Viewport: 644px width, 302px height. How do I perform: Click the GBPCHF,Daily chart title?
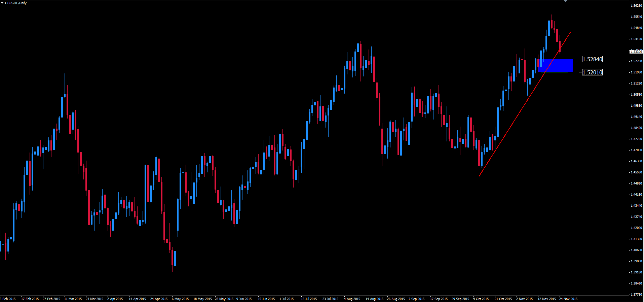click(16, 3)
